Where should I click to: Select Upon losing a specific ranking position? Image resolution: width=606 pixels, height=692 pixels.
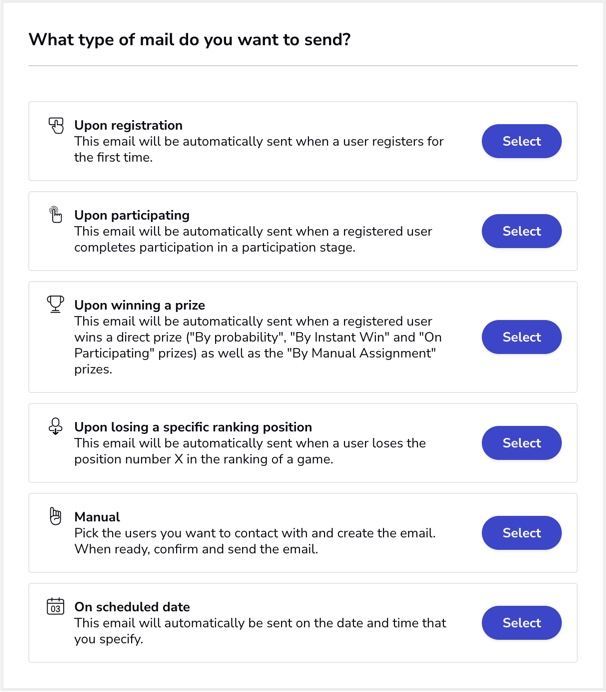(521, 443)
